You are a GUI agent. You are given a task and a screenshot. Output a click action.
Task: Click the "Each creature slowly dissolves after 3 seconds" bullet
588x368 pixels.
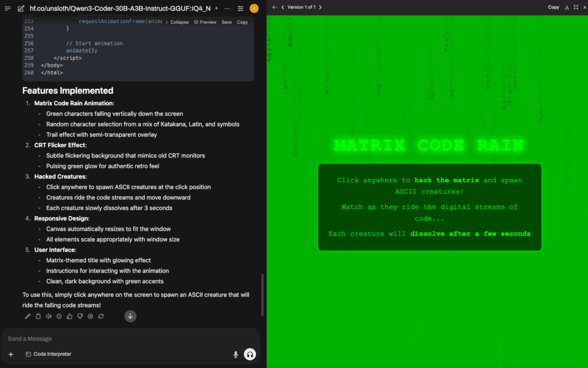pyautogui.click(x=109, y=208)
